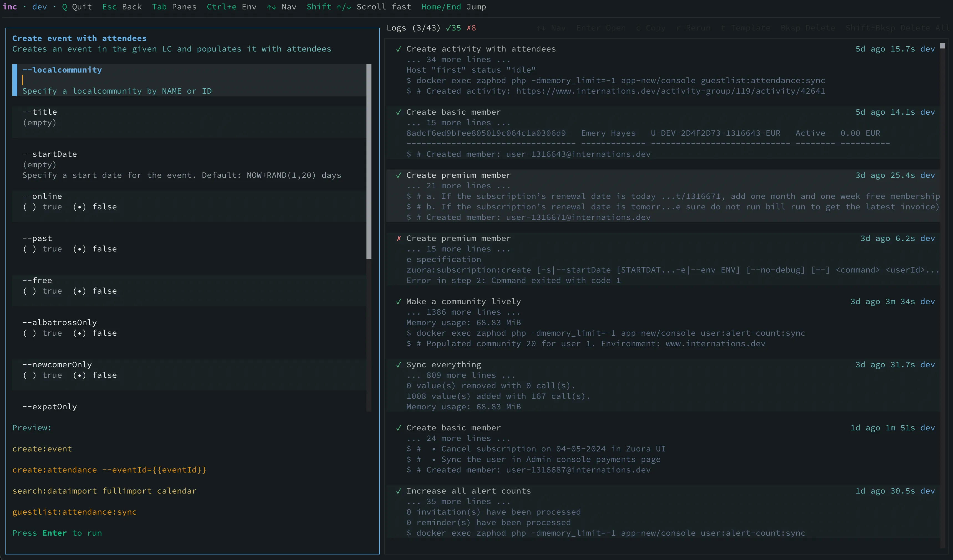Click the created activity URL in first log
The height and width of the screenshot is (560, 953).
[671, 91]
